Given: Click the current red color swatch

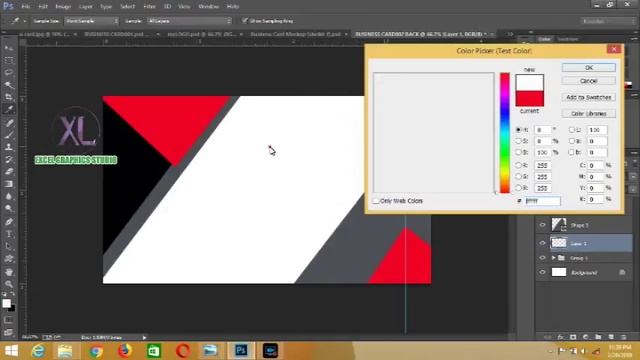Looking at the screenshot, I should pos(529,98).
